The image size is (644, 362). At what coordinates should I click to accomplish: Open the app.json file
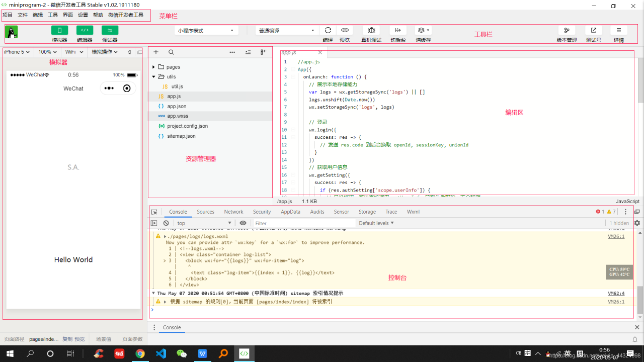tap(177, 106)
